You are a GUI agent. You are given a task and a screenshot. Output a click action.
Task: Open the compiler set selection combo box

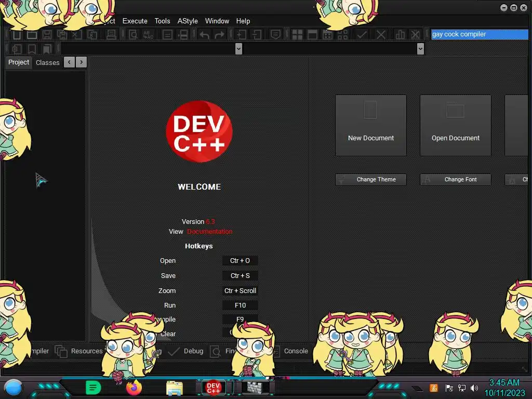click(480, 34)
